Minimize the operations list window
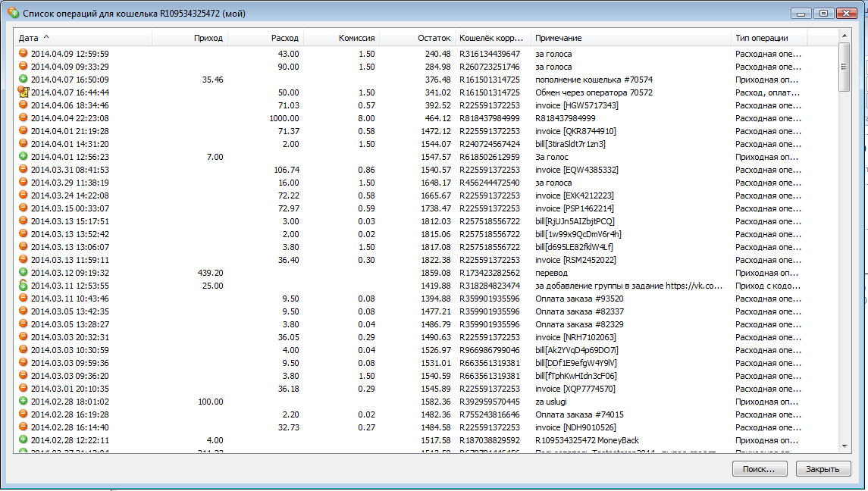 click(x=801, y=14)
